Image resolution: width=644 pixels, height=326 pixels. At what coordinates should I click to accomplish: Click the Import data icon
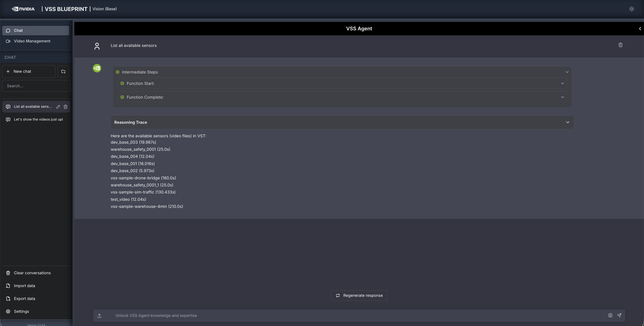pos(8,286)
